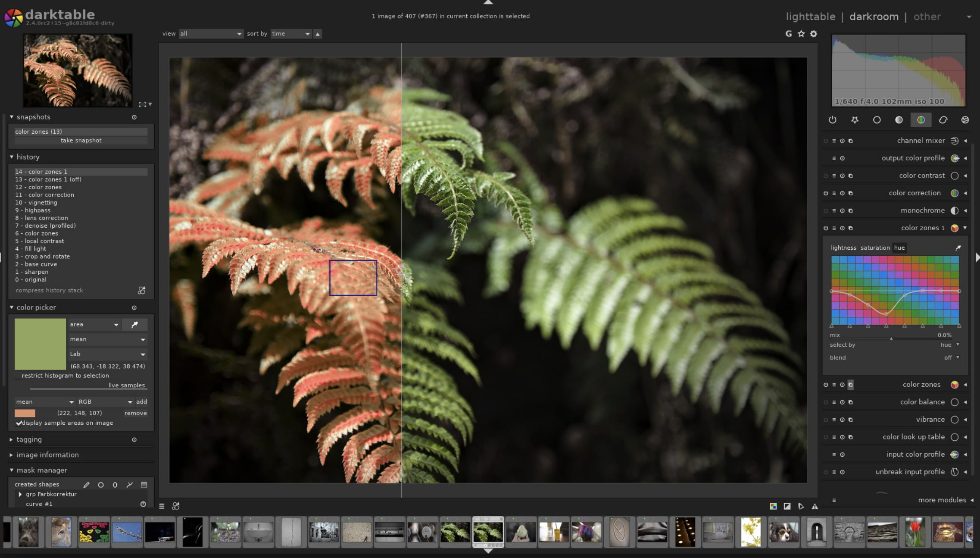Enable channel mixer module power button
The image size is (980, 558).
tap(826, 141)
